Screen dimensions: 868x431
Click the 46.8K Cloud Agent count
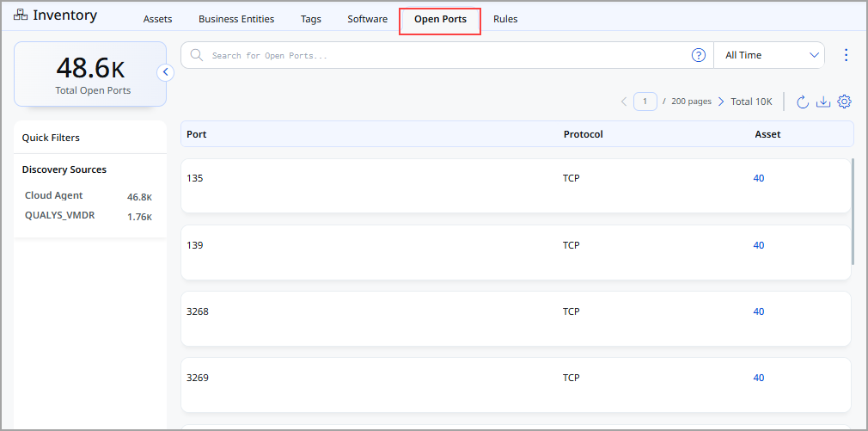pyautogui.click(x=139, y=197)
